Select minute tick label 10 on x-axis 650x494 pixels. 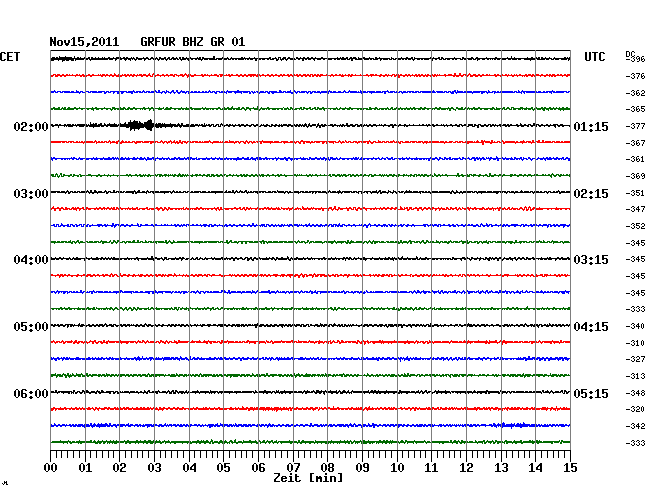397,468
